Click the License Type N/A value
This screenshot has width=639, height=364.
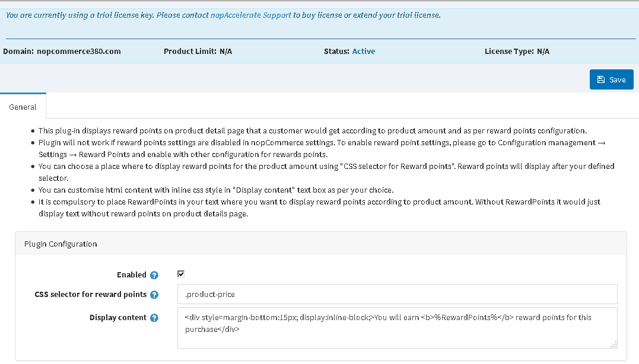point(543,52)
